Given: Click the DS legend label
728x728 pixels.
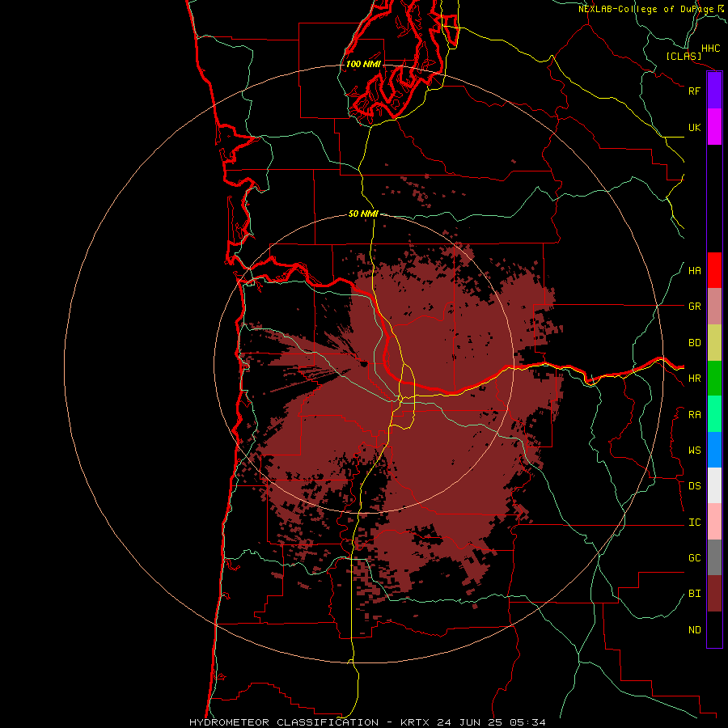Looking at the screenshot, I should (694, 486).
